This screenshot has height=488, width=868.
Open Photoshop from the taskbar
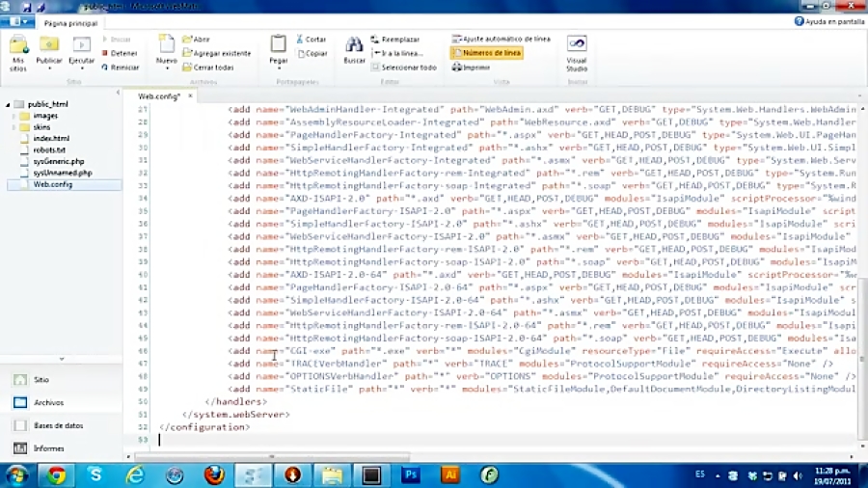click(x=411, y=475)
